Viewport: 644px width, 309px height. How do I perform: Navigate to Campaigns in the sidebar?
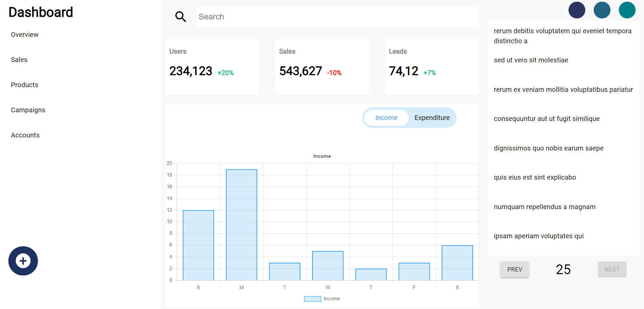(x=28, y=110)
